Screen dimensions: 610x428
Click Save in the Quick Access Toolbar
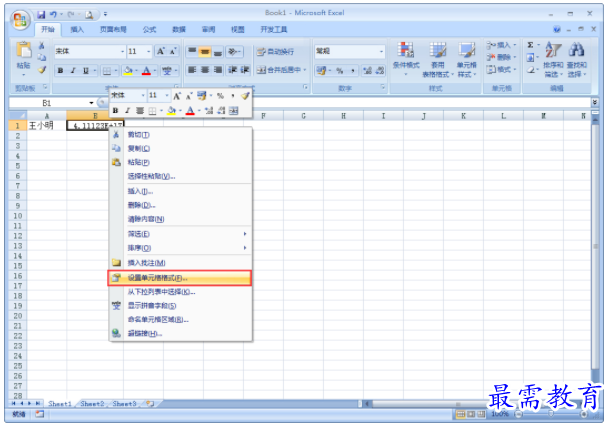pos(41,15)
